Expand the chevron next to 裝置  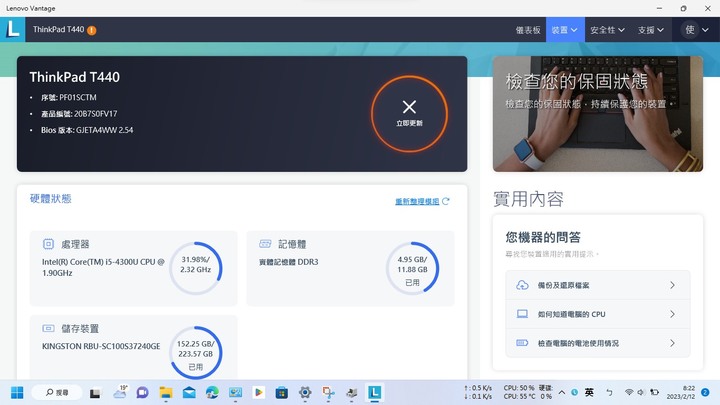574,30
